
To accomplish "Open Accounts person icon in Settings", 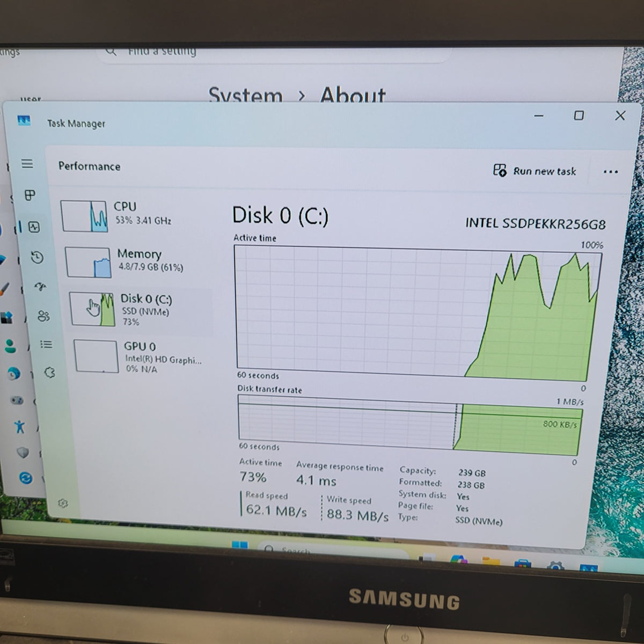I will click(x=10, y=345).
